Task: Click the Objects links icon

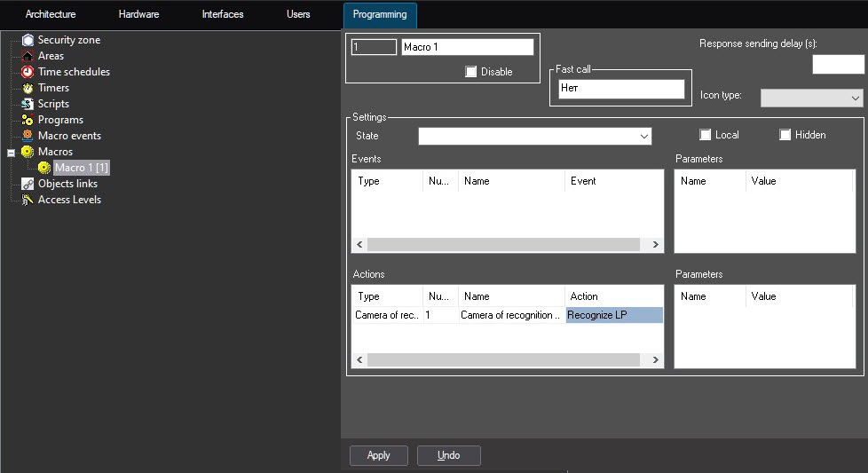Action: 28,184
